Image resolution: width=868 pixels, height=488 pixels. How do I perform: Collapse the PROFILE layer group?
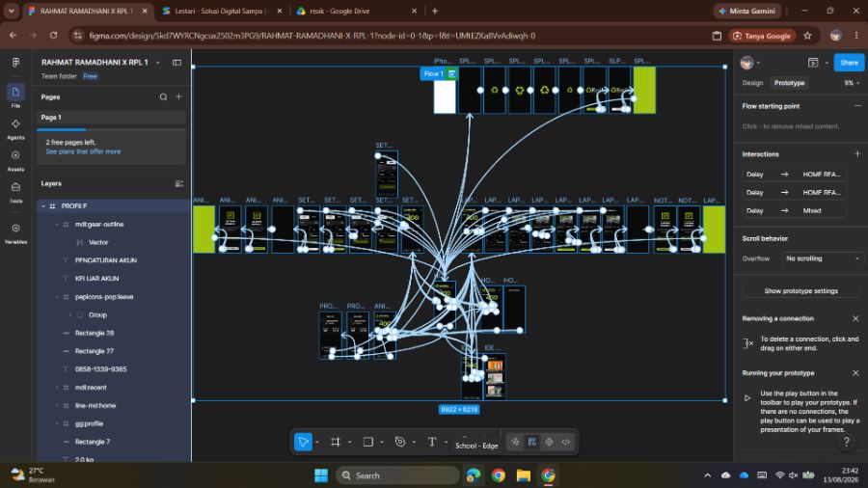[x=43, y=205]
